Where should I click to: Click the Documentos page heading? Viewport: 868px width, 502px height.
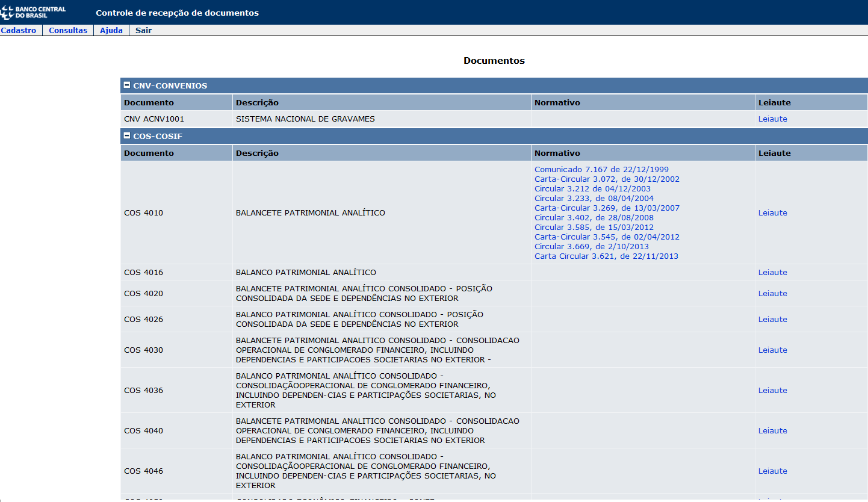point(494,61)
